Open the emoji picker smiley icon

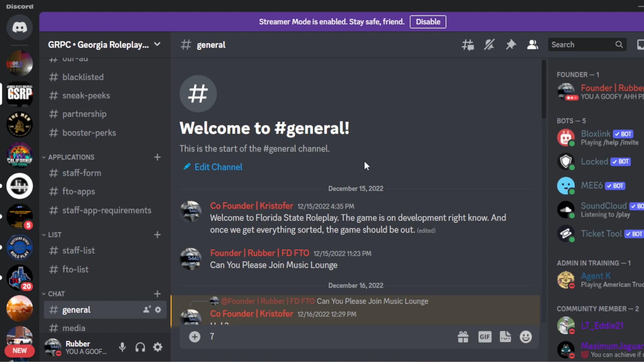tap(526, 337)
